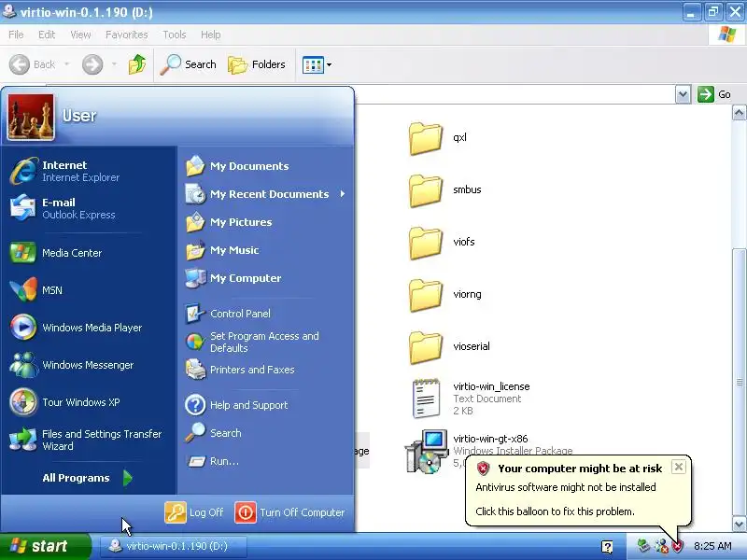Open the View menu
Viewport: 747px width, 560px height.
[x=80, y=35]
